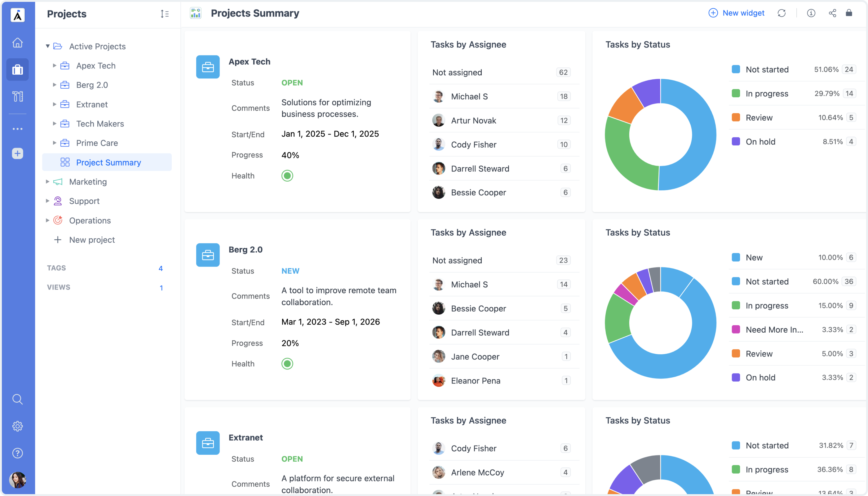Click Berg 2.0 NEW status label
Screen dimensions: 868x496
[x=290, y=271]
